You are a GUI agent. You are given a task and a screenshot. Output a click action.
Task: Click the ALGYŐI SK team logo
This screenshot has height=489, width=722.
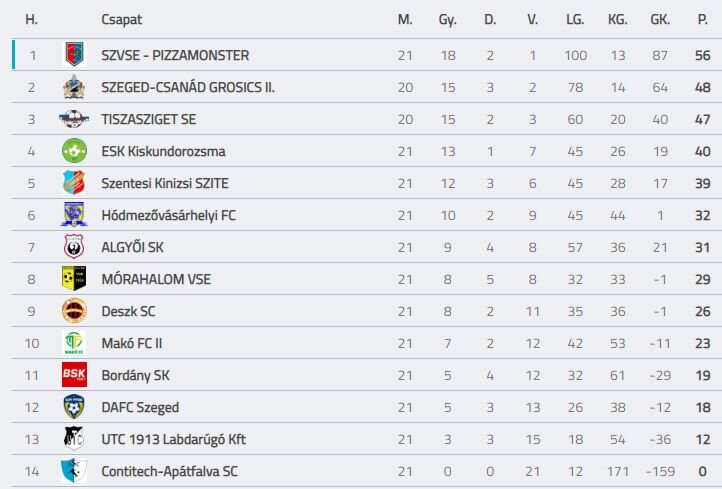click(74, 247)
